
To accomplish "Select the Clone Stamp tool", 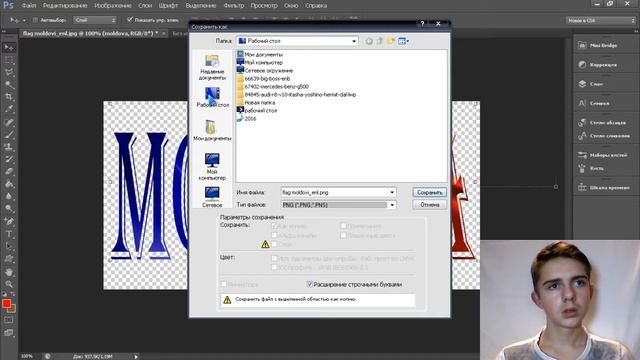I will click(9, 147).
